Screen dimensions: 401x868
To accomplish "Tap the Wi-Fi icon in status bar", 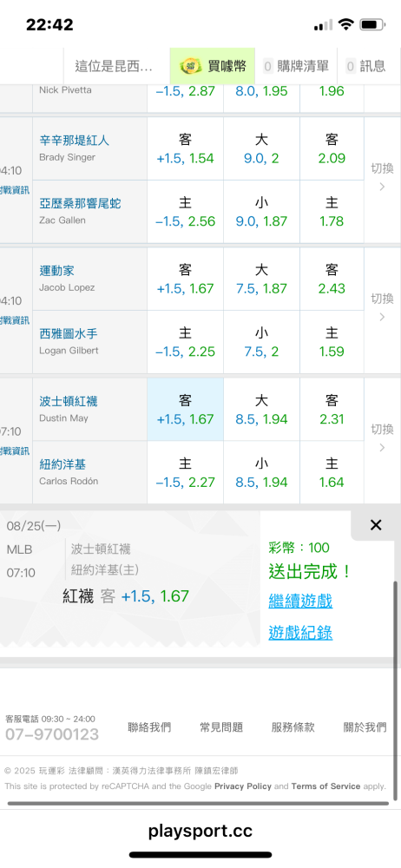I will pyautogui.click(x=346, y=24).
